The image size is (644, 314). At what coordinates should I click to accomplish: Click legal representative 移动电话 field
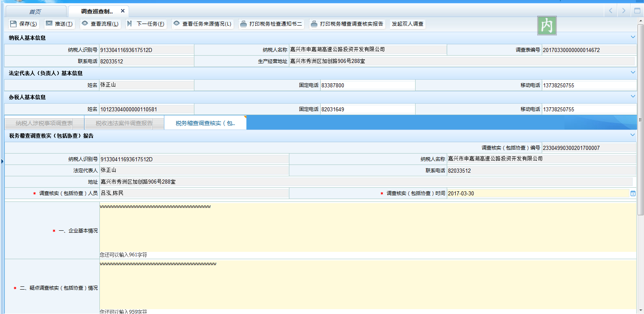pyautogui.click(x=589, y=85)
